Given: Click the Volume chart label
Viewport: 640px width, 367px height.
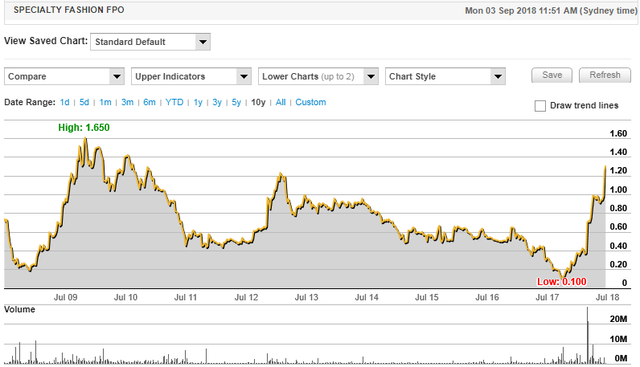Looking at the screenshot, I should tap(20, 309).
